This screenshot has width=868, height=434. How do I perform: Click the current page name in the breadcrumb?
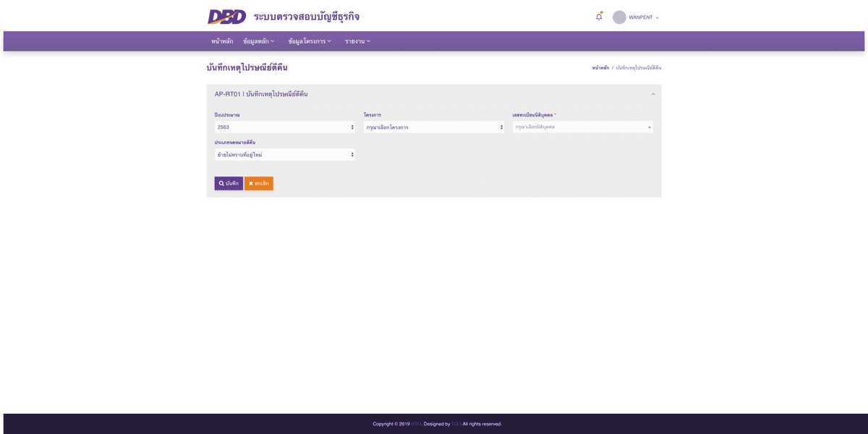(639, 68)
